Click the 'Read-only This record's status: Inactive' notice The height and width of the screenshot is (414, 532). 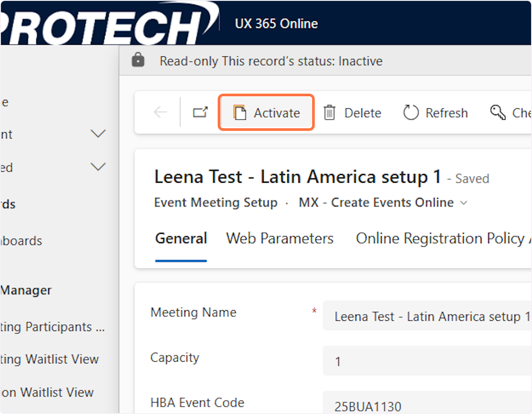[271, 60]
